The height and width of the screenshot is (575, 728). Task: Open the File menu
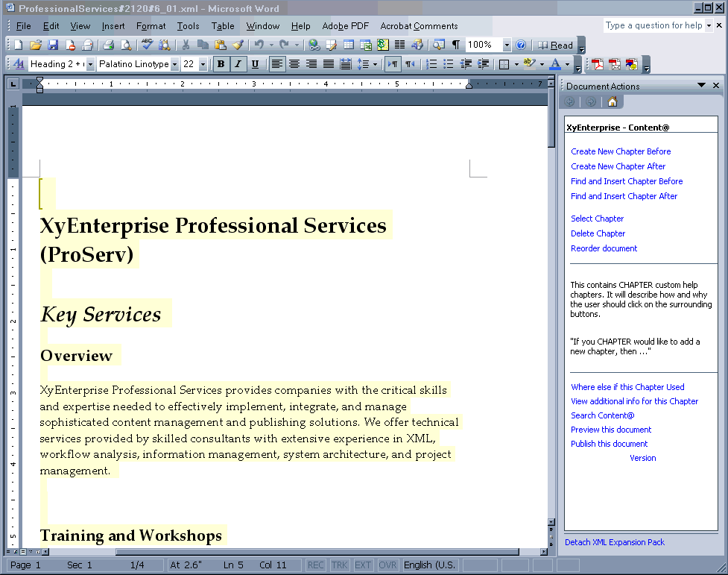click(x=23, y=26)
